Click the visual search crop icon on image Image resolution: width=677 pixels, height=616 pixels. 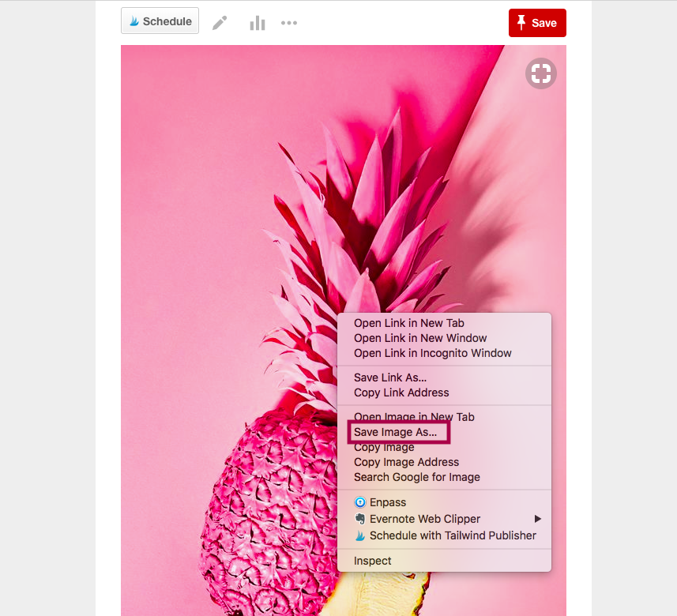point(541,73)
